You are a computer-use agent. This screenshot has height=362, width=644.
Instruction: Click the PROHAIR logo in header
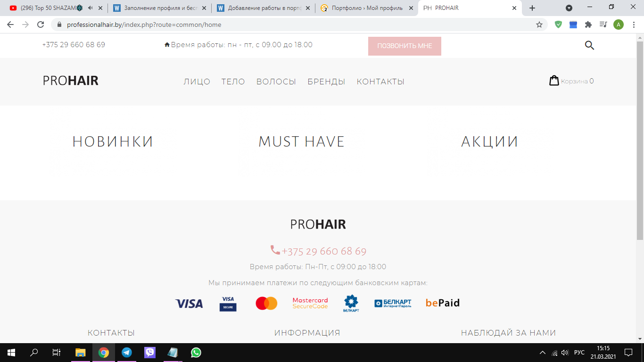coord(71,81)
